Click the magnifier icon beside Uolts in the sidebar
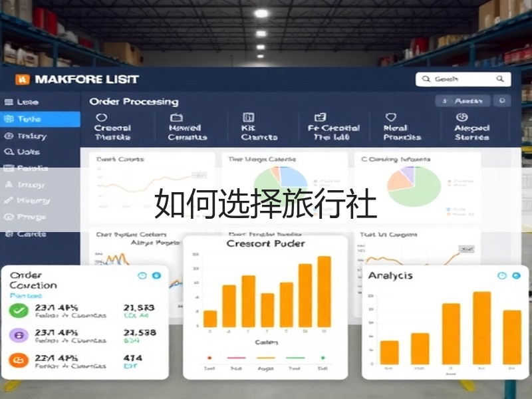Screen dimensions: 532x399 tap(9, 152)
